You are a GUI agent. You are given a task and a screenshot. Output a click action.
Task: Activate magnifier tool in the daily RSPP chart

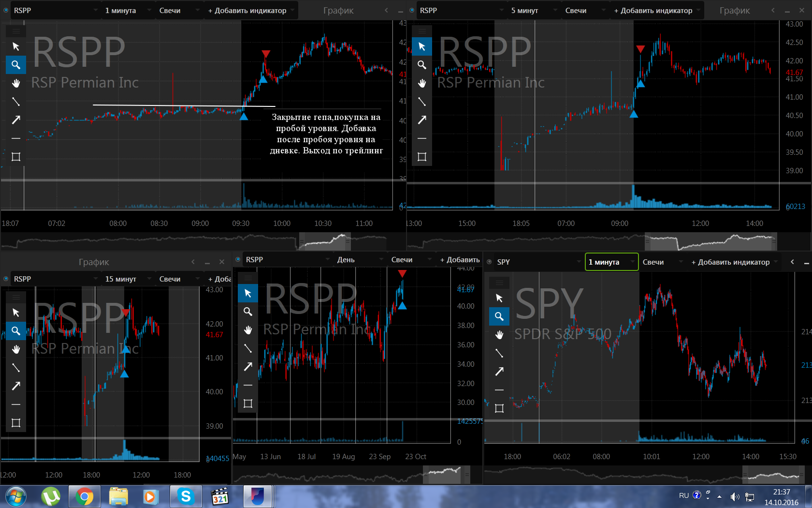pyautogui.click(x=248, y=312)
